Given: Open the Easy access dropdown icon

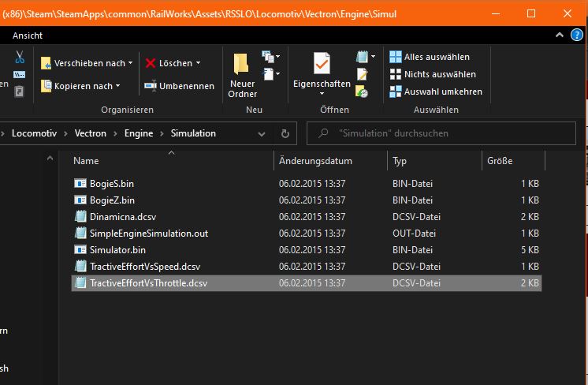Looking at the screenshot, I should (271, 74).
